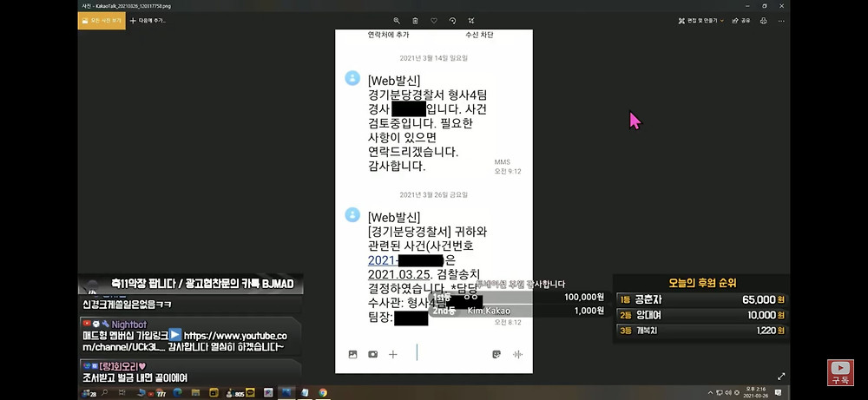Open KakaoTalk yellow icon on taskbar
Image resolution: width=868 pixels, height=400 pixels.
[x=250, y=393]
